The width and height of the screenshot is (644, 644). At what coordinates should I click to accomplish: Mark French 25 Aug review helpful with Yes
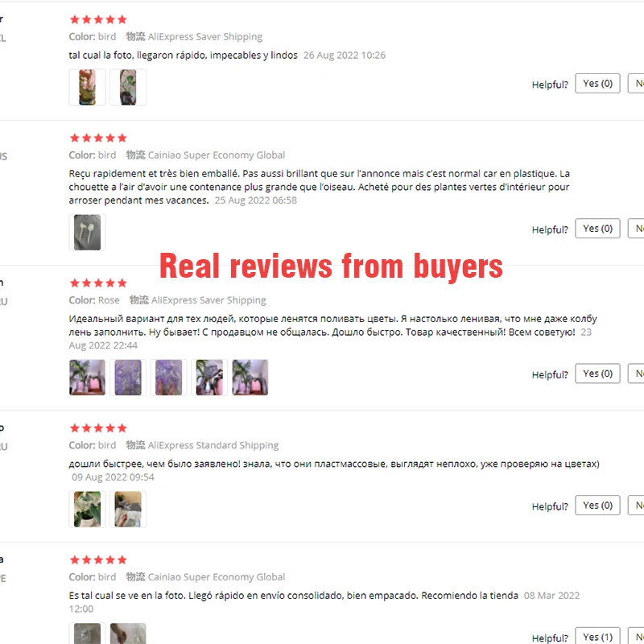[x=597, y=229]
